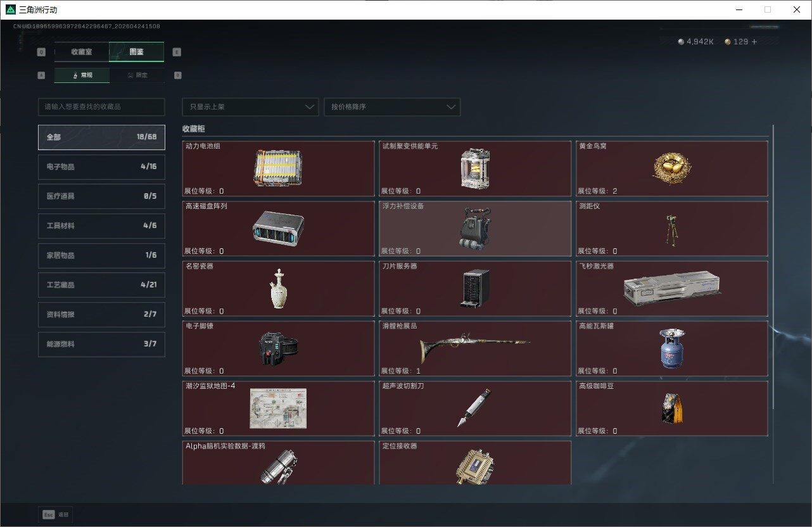The width and height of the screenshot is (812, 527).
Task: Click 展位等级: 2 under 黄金鸟窝
Action: tap(597, 191)
